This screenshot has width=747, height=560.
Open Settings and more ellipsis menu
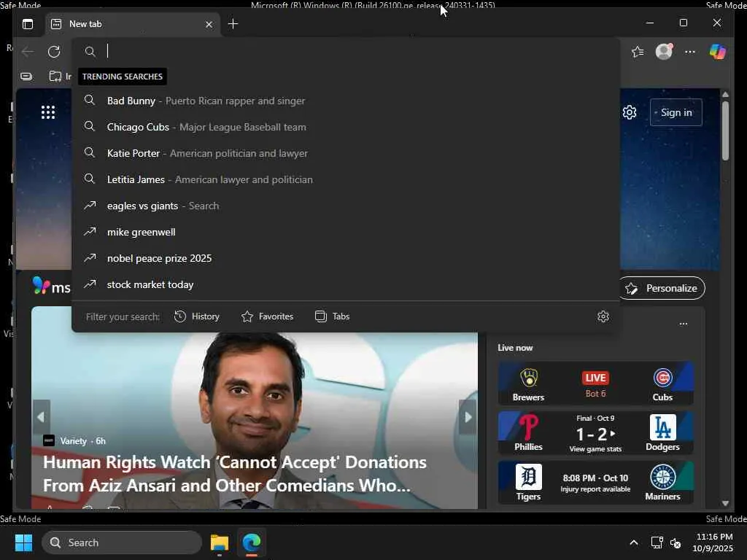click(690, 52)
